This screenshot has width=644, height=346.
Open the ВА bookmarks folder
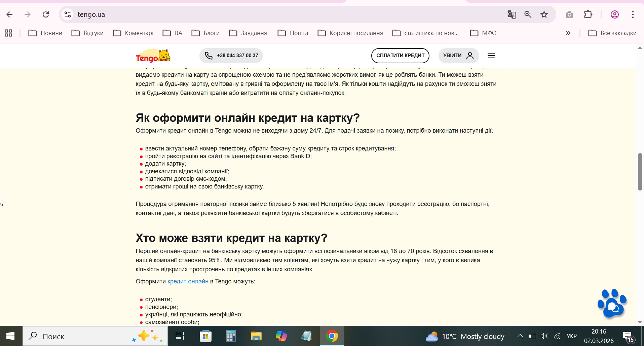point(173,33)
